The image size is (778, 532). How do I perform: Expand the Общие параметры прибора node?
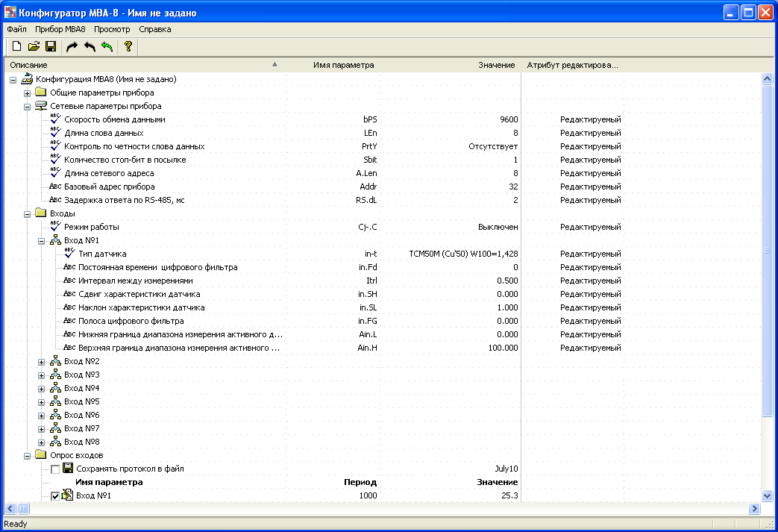pos(28,93)
